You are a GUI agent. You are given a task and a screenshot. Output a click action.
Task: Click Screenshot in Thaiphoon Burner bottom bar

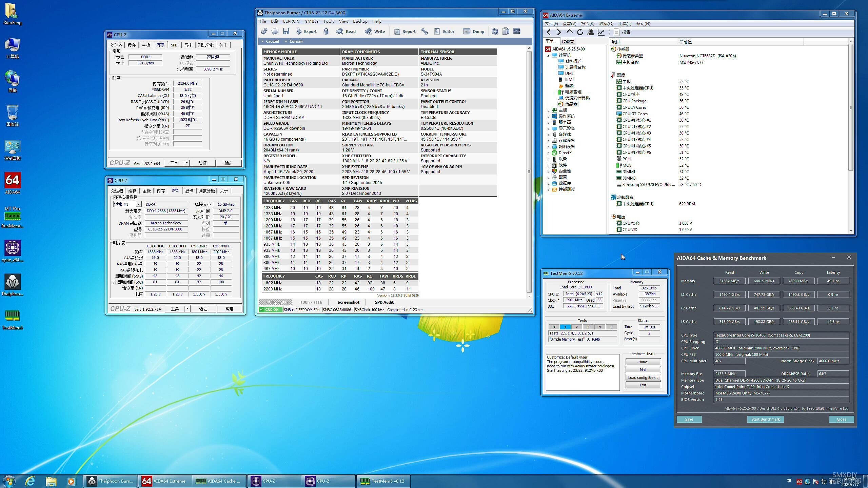(x=348, y=302)
